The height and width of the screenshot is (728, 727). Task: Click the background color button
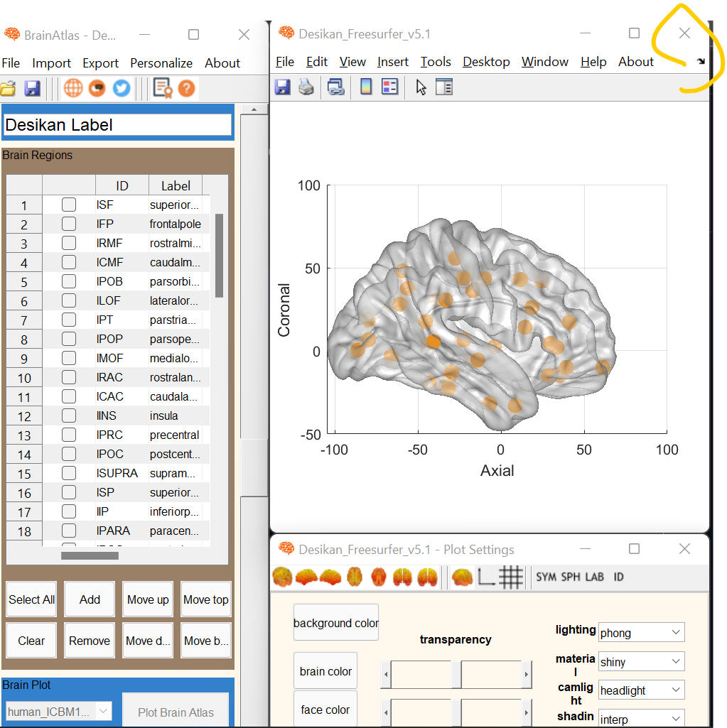point(335,622)
